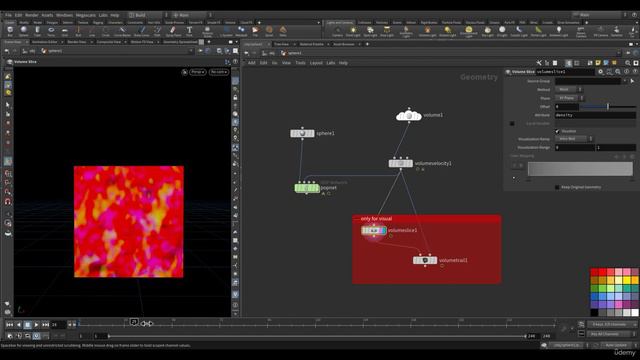Image resolution: width=640 pixels, height=360 pixels.
Task: Open the Lights and Cameras shelf tab
Action: pyautogui.click(x=341, y=22)
